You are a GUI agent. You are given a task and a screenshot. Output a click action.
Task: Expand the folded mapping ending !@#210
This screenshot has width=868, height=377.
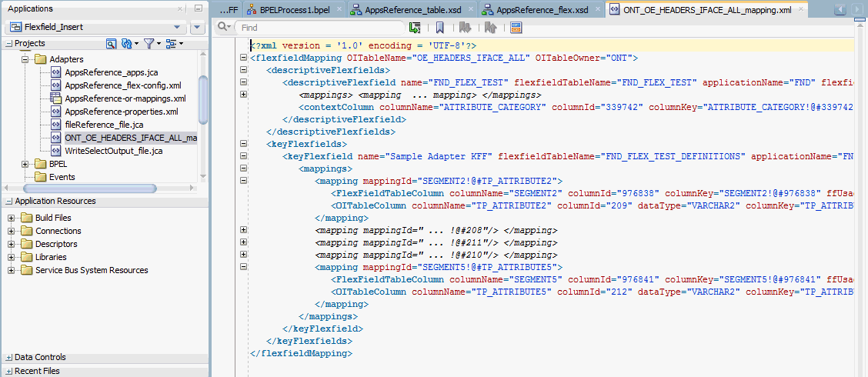click(x=242, y=255)
